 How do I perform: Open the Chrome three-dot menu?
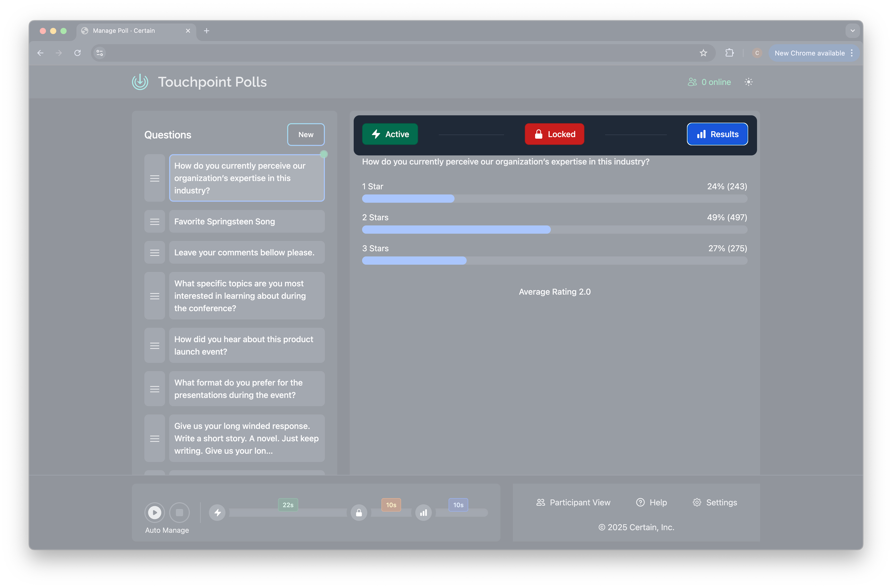tap(852, 53)
